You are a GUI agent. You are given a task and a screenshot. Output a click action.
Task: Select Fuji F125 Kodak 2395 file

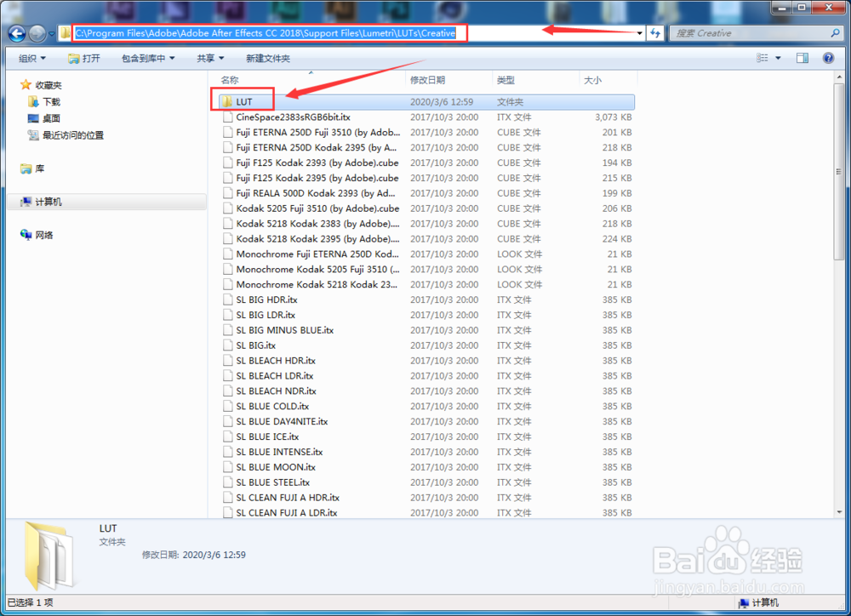[x=426, y=178]
